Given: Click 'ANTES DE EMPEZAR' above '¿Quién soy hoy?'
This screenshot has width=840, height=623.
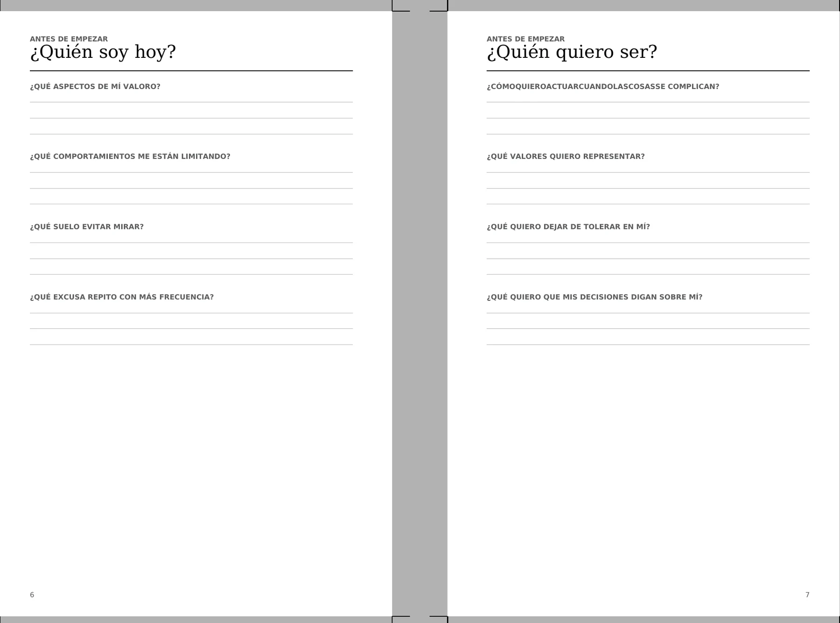Looking at the screenshot, I should tap(69, 39).
